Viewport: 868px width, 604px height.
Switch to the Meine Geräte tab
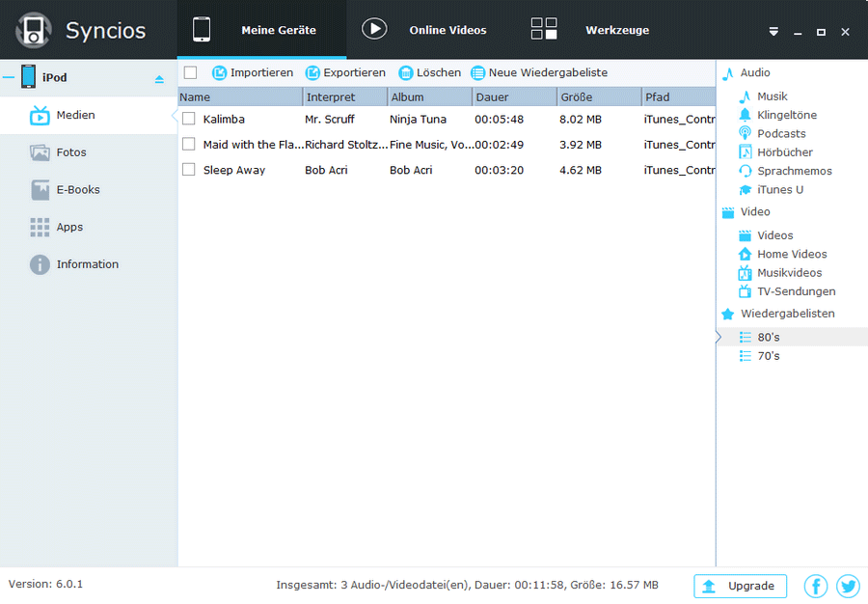click(261, 29)
